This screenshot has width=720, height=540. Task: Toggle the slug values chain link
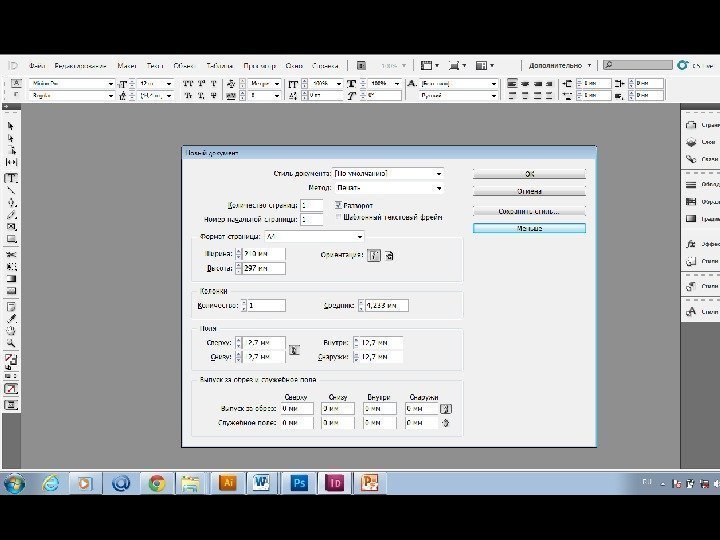coord(446,423)
